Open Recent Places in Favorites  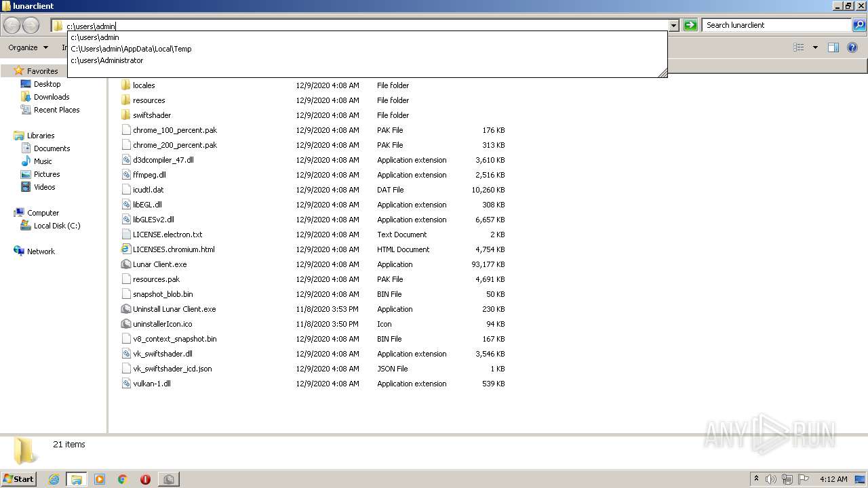click(x=56, y=110)
